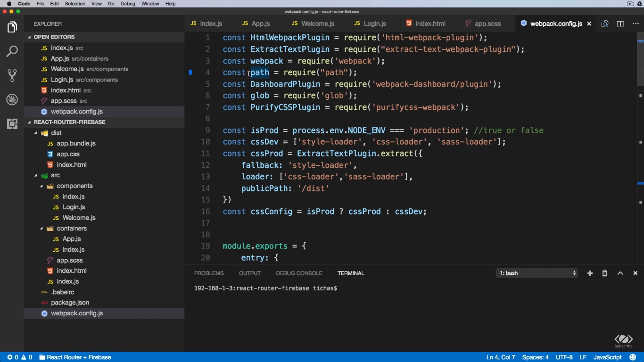Toggle the bookmark on line 4
Screen dimensions: 644x362
tap(190, 73)
